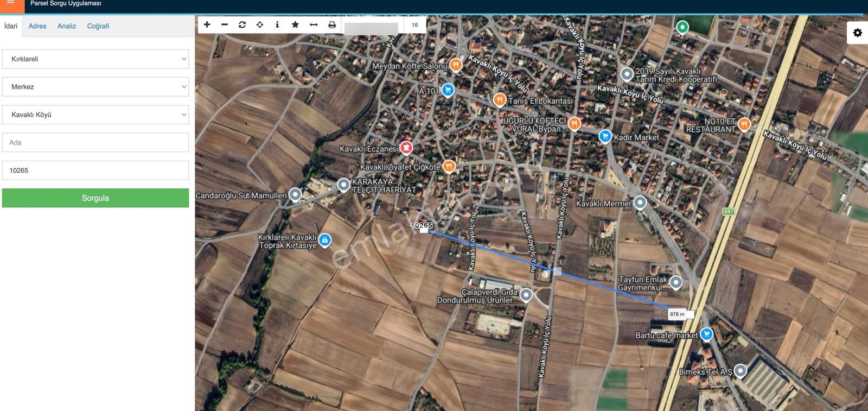Click the 10265 parcel label on map

(422, 225)
